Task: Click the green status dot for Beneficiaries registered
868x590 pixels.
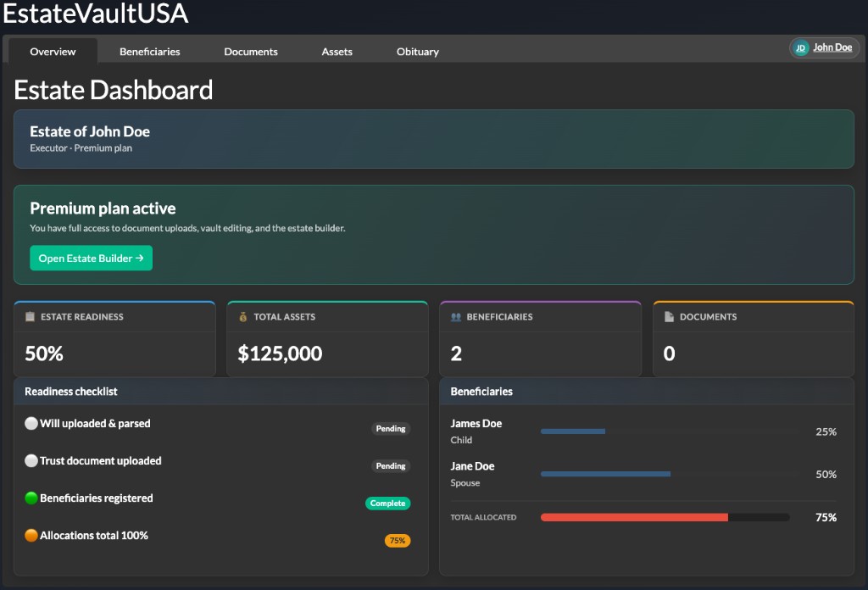Action: point(31,498)
